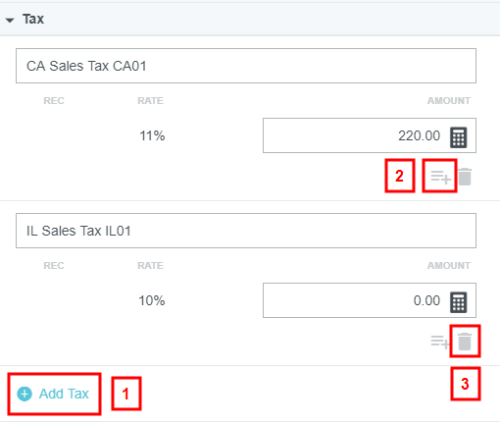Screen dimensions: 500x423
Task: Delete the IL Sales Tax IL01 entry
Action: pos(465,342)
